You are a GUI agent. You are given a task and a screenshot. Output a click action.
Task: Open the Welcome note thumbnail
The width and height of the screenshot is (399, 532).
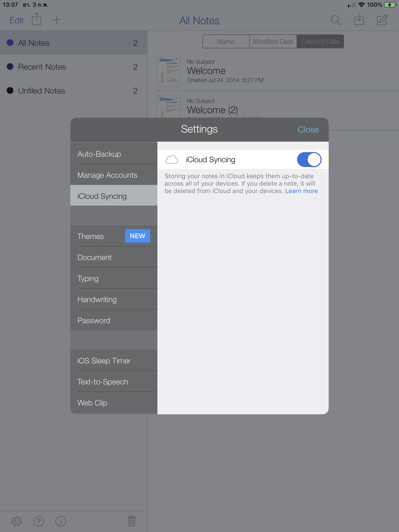pos(169,71)
